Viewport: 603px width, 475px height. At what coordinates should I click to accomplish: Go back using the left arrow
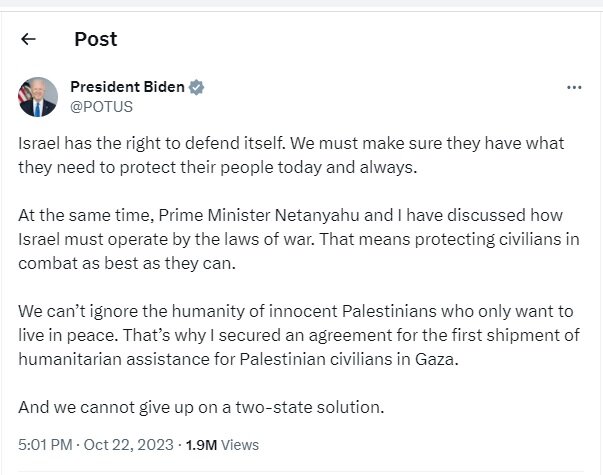coord(28,40)
